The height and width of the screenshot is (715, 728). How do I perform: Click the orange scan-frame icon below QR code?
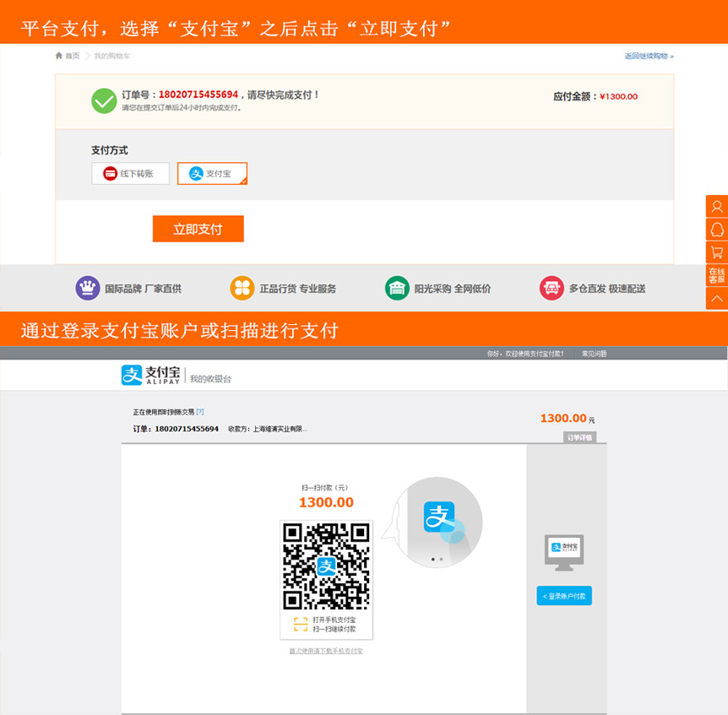pyautogui.click(x=301, y=625)
